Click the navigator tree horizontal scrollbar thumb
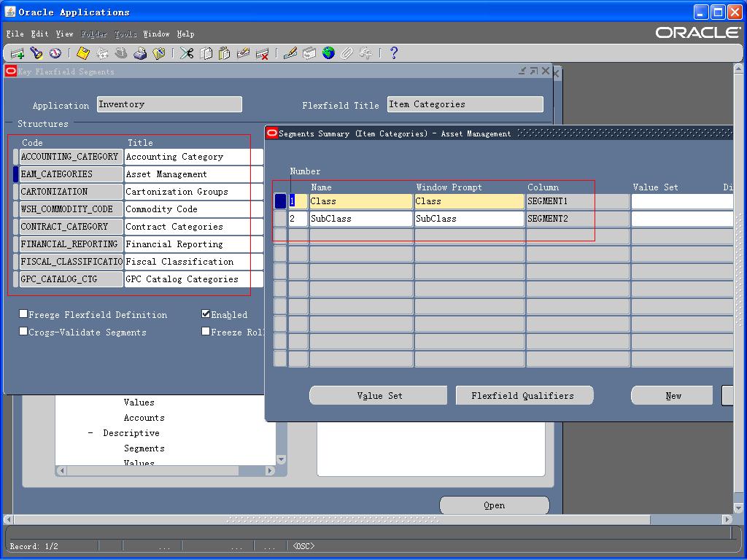 coord(153,470)
